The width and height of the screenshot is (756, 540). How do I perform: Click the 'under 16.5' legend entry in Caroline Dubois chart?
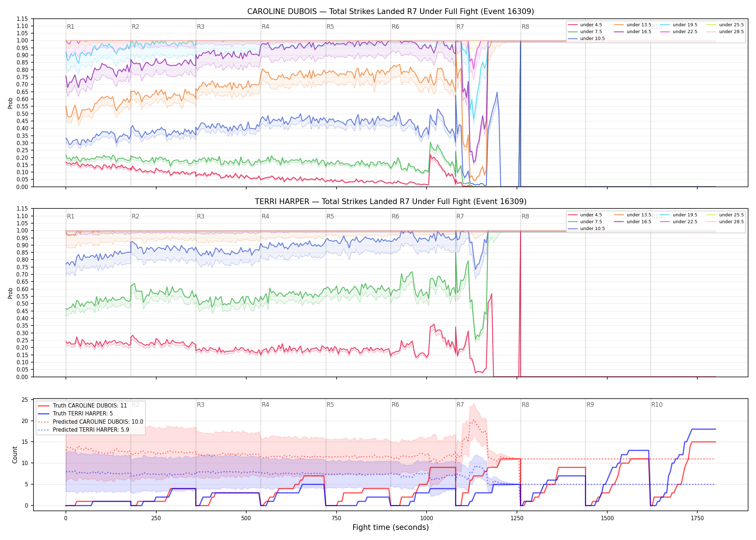pyautogui.click(x=633, y=32)
